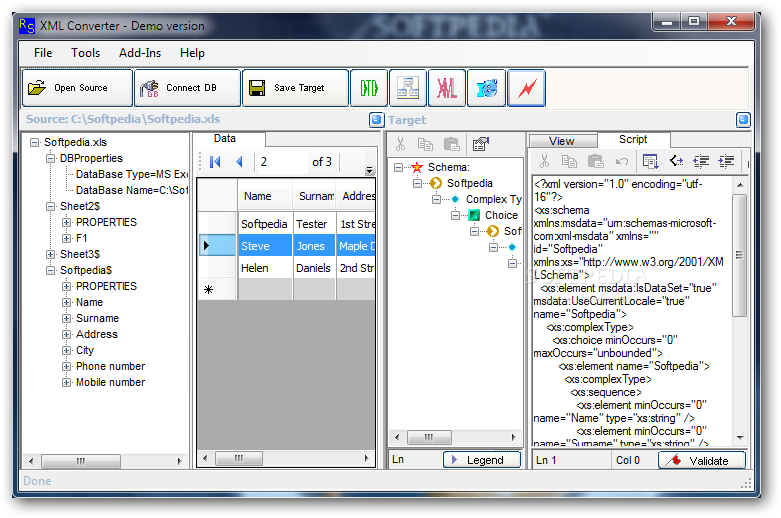781x518 pixels.
Task: Click the Surname column header in grid
Action: tap(315, 196)
